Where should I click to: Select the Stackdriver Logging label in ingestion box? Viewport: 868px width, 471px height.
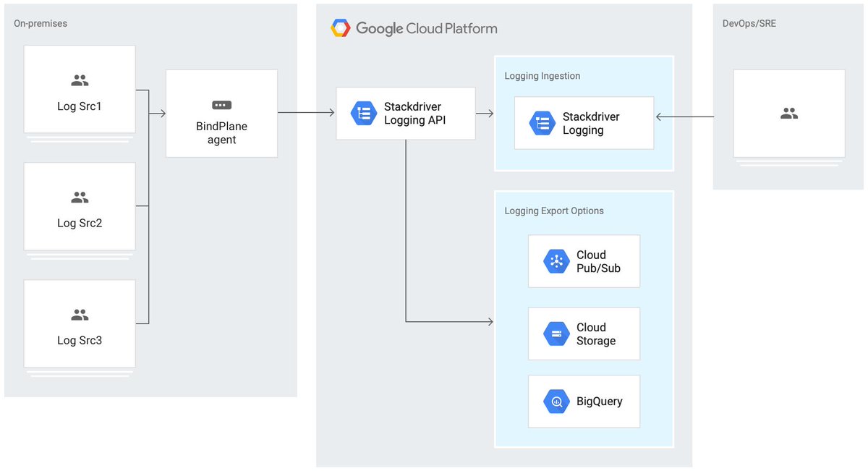click(591, 124)
